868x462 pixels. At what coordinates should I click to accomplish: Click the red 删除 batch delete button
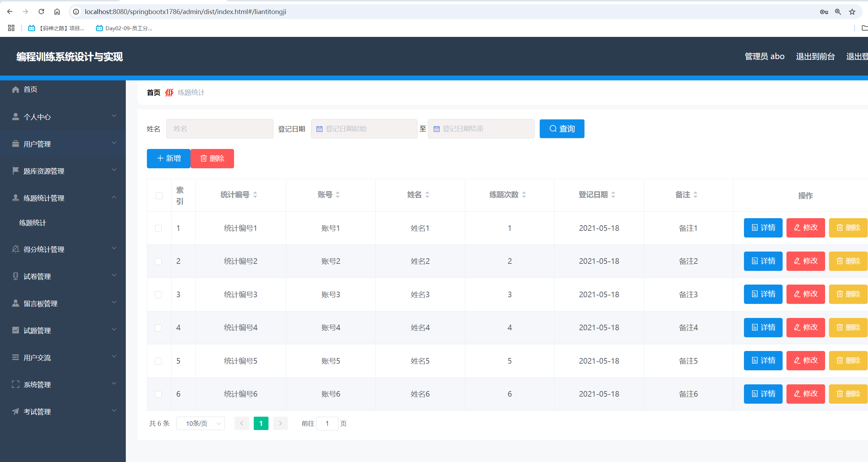pyautogui.click(x=212, y=158)
